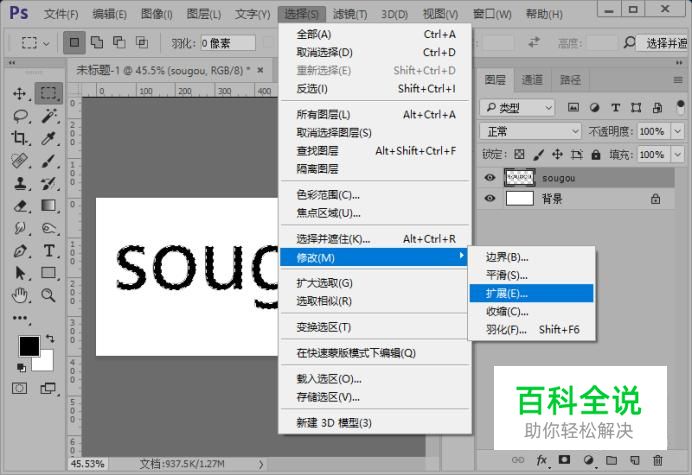This screenshot has height=475, width=692.
Task: Expand the 不透明度 opacity dropdown arrow
Action: pos(677,131)
